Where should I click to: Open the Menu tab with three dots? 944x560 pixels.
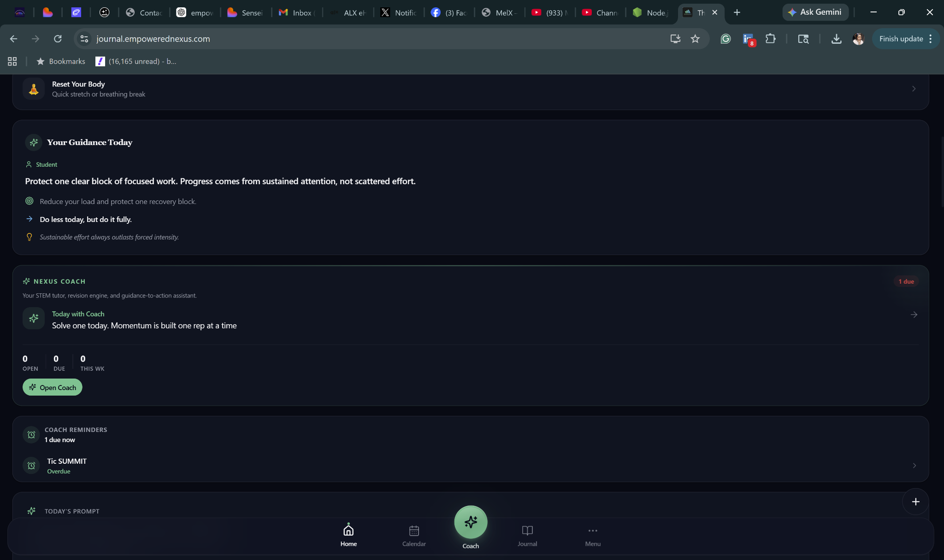tap(593, 536)
